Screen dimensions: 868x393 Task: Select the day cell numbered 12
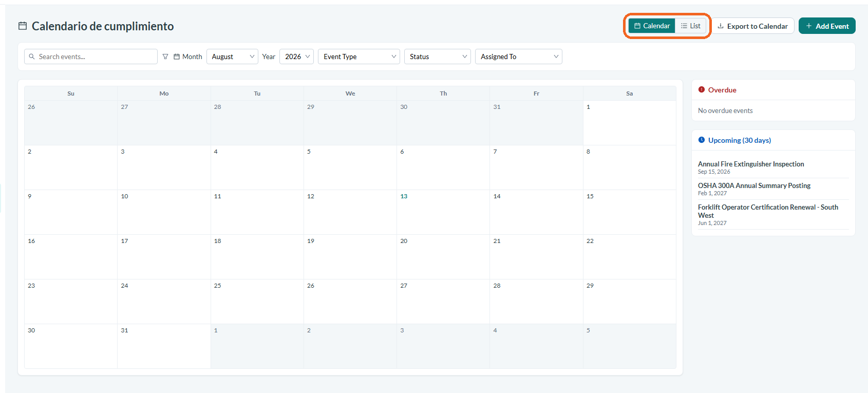click(350, 212)
